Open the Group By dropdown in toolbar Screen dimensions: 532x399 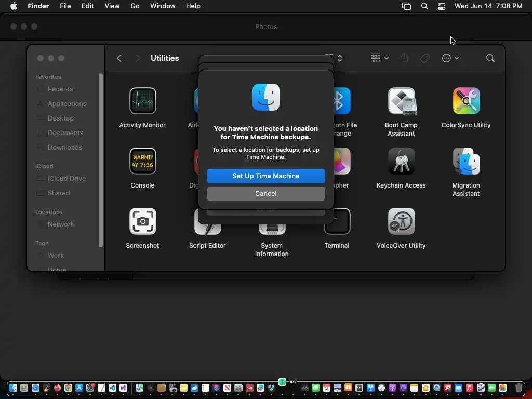[x=379, y=58]
